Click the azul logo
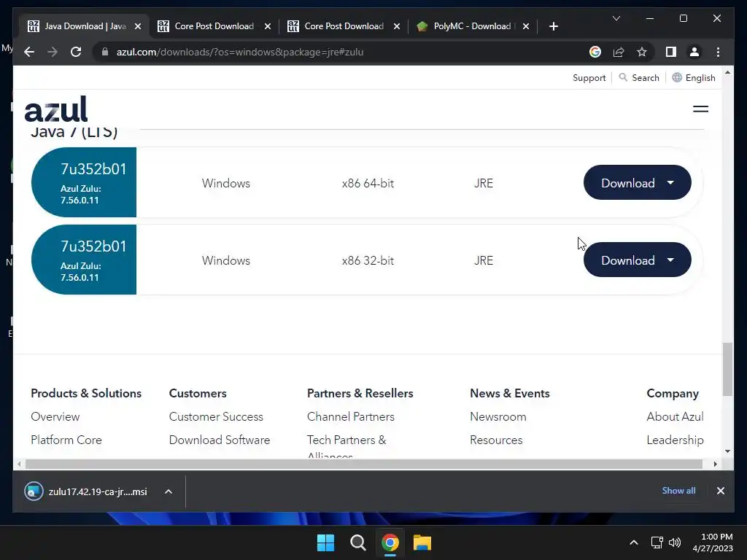This screenshot has height=560, width=747. [x=55, y=109]
